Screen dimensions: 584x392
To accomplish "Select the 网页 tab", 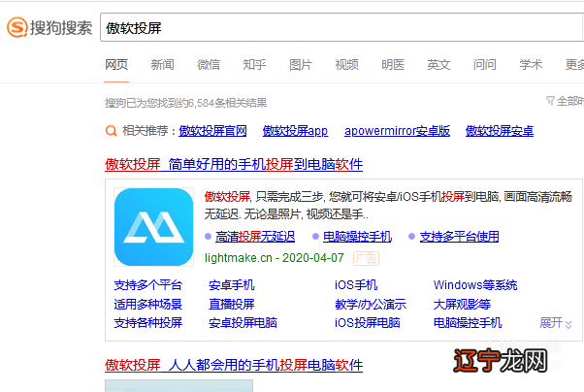I will click(x=116, y=65).
